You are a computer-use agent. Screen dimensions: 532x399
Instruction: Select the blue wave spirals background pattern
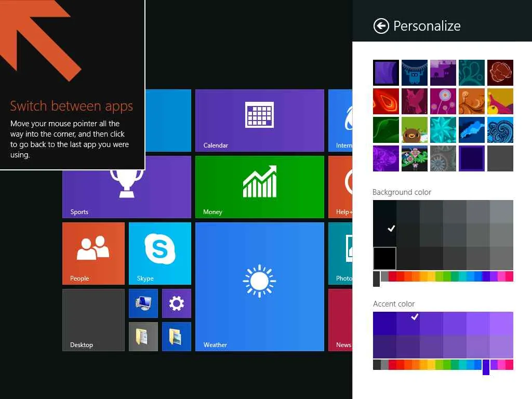point(500,130)
